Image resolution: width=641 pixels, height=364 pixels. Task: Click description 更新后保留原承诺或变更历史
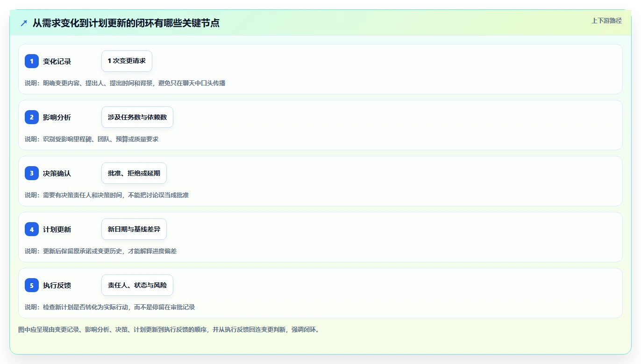[x=82, y=251]
